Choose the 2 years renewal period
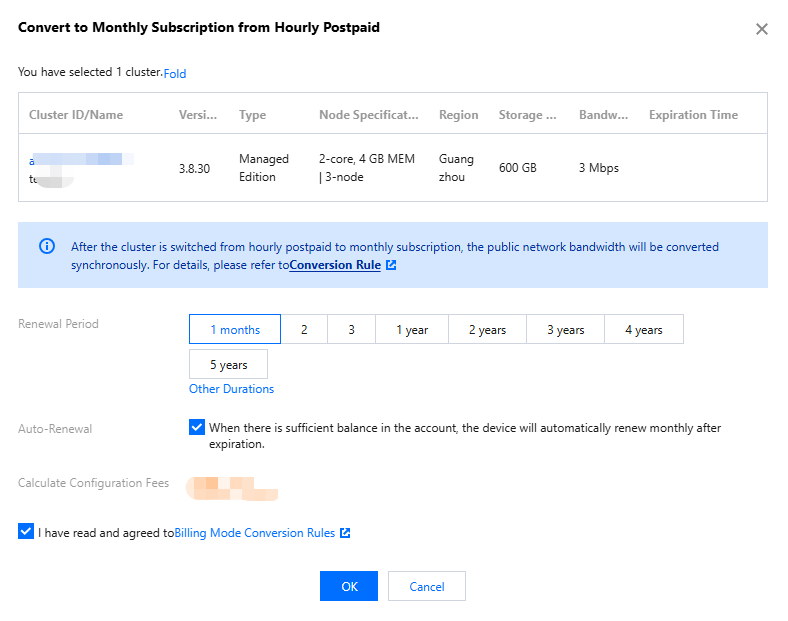 pyautogui.click(x=487, y=330)
